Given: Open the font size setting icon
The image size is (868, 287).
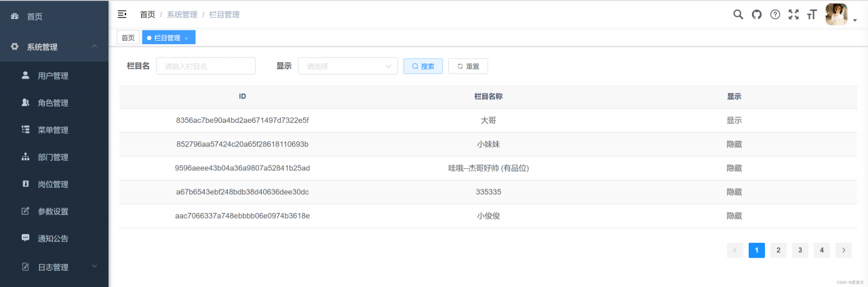Looking at the screenshot, I should 812,14.
